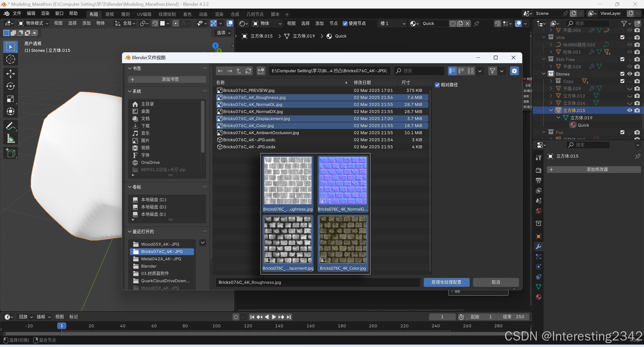This screenshot has width=644, height=347.
Task: Click the 取消 button
Action: tap(496, 282)
